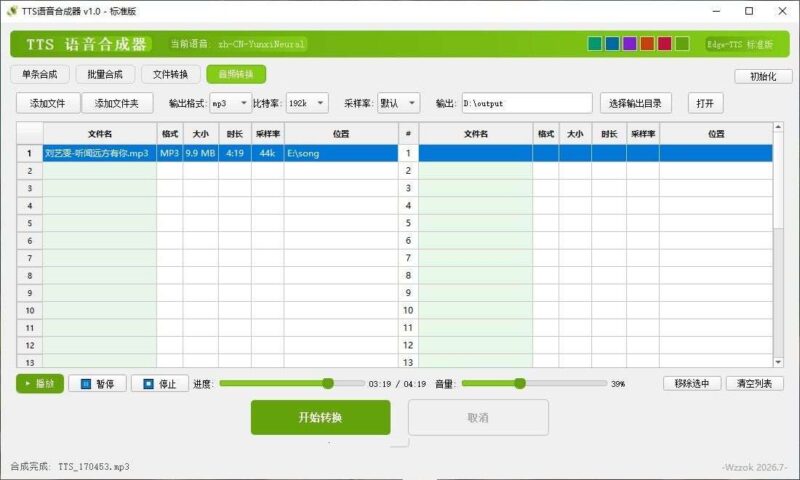Click the 添加文件 button
The height and width of the screenshot is (480, 800).
point(48,103)
